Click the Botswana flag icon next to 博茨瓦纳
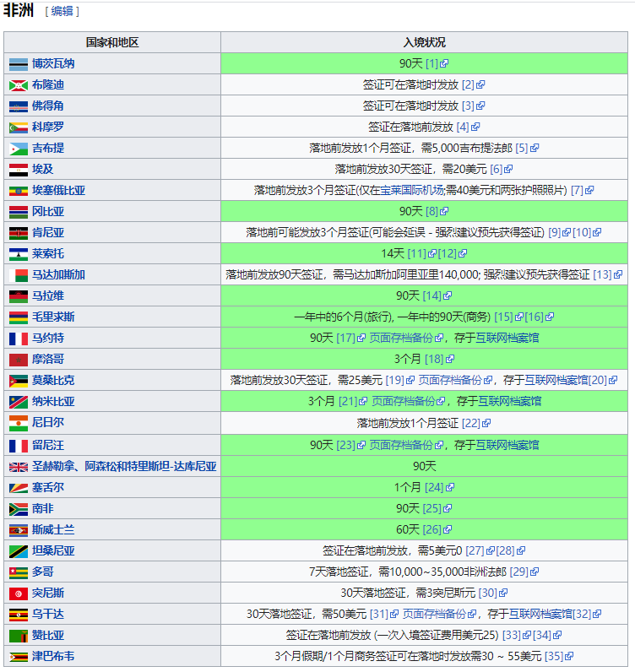Screen dimensions: 635x672 (19, 64)
